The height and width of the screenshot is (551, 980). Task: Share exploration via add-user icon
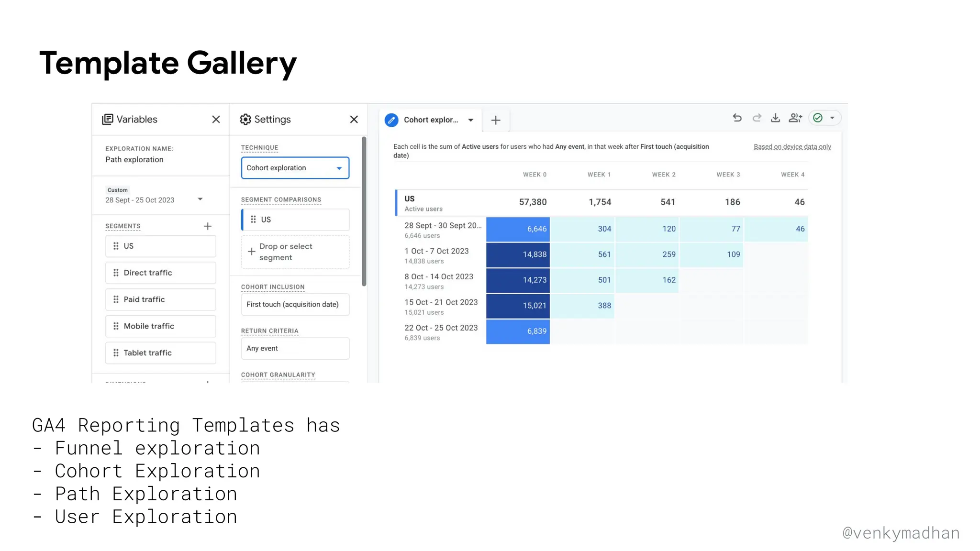tap(795, 118)
